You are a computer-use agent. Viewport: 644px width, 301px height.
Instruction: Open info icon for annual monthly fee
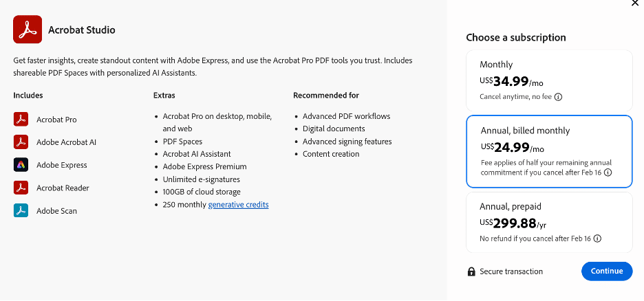tap(608, 172)
